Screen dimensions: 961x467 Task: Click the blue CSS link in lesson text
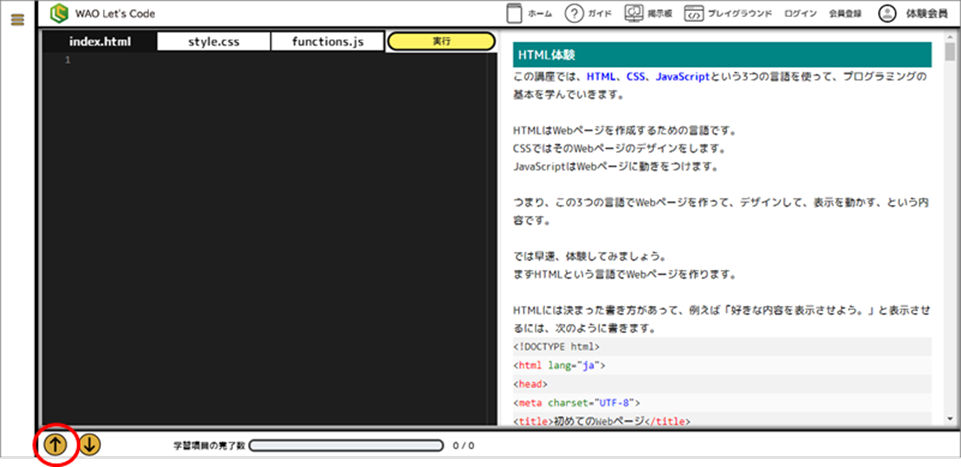[x=636, y=77]
